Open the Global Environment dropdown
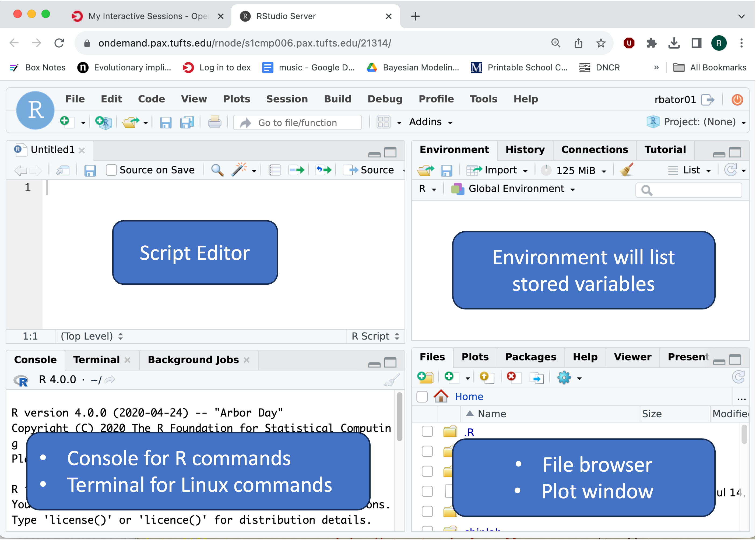Screen dimensions: 756x540 pyautogui.click(x=516, y=189)
